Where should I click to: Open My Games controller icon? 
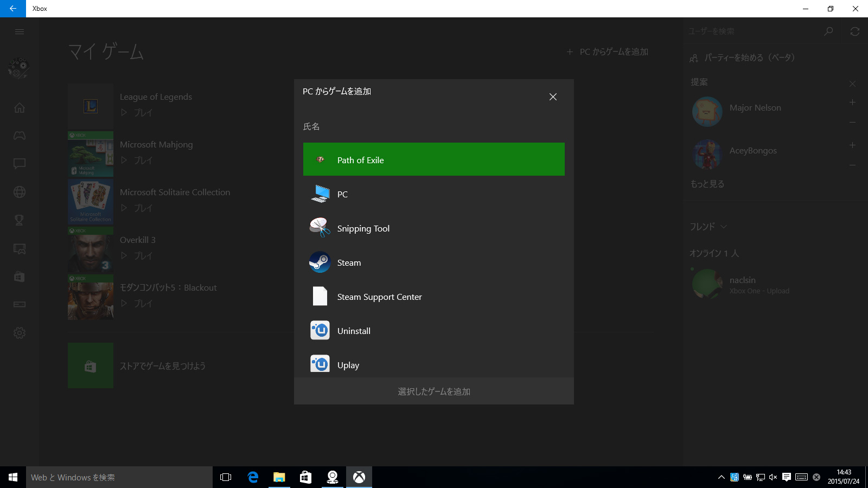click(x=20, y=136)
